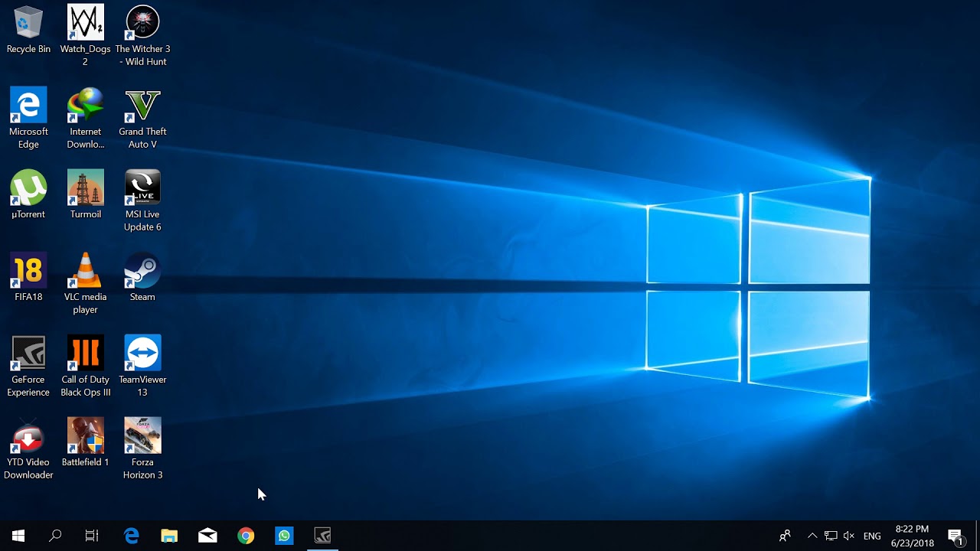The image size is (980, 551).
Task: Select the Microsoft Edge desktop shortcut
Action: 28,118
